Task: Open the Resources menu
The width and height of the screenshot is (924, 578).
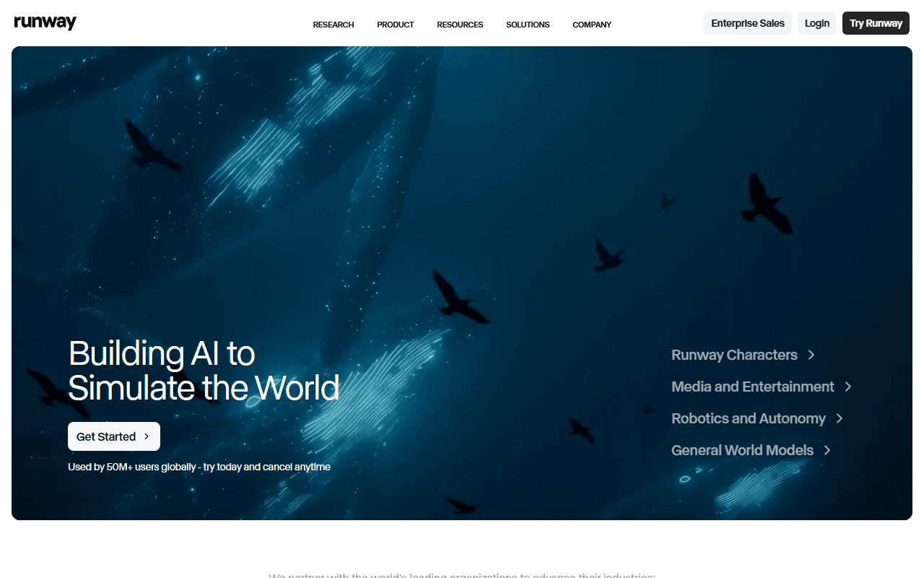Action: click(x=460, y=25)
